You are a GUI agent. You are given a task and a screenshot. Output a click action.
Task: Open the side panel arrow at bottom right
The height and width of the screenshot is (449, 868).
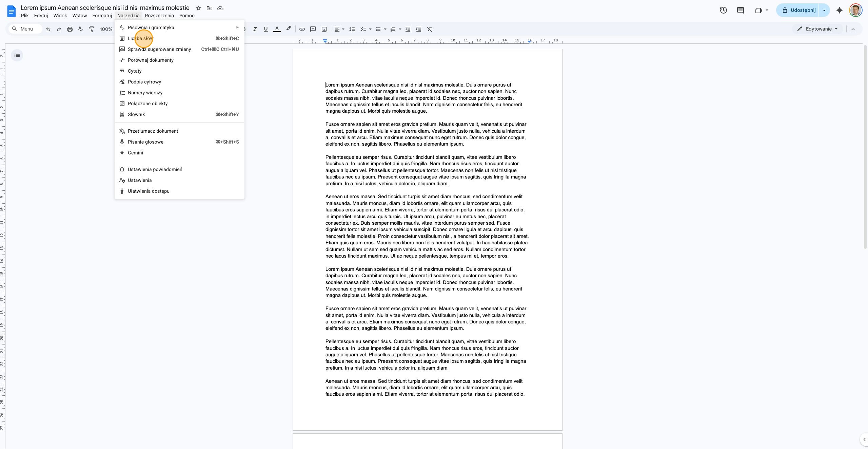tap(864, 439)
